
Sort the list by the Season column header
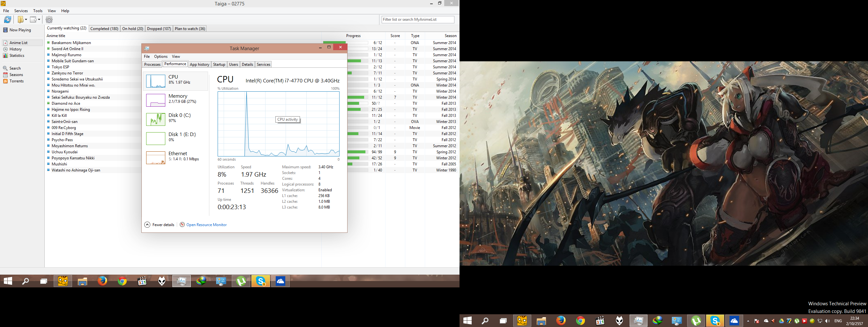click(442, 36)
